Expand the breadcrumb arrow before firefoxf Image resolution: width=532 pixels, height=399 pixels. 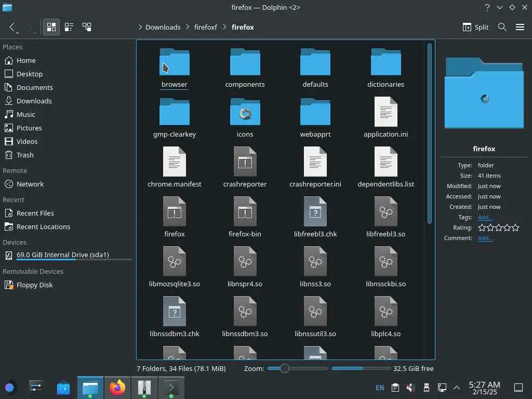point(188,27)
